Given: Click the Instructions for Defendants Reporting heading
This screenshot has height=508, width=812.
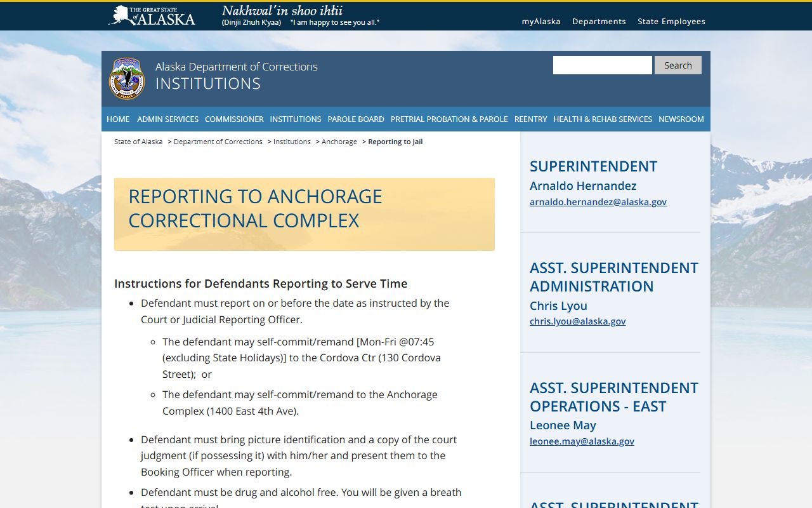Looking at the screenshot, I should coord(261,284).
